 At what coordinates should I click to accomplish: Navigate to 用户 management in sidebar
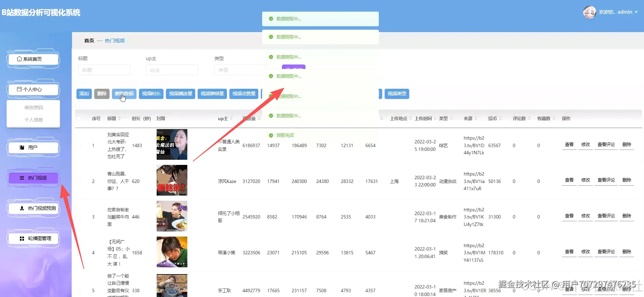33,147
